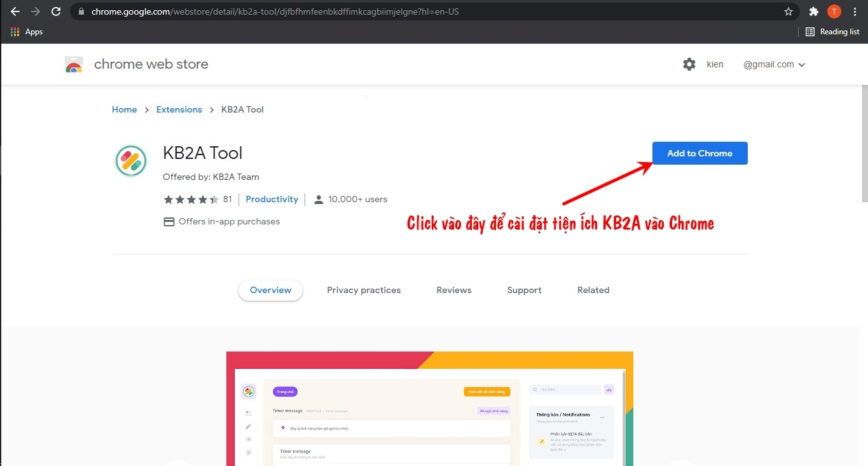Switch to the Privacy practices tab
The image size is (868, 466).
tap(364, 290)
